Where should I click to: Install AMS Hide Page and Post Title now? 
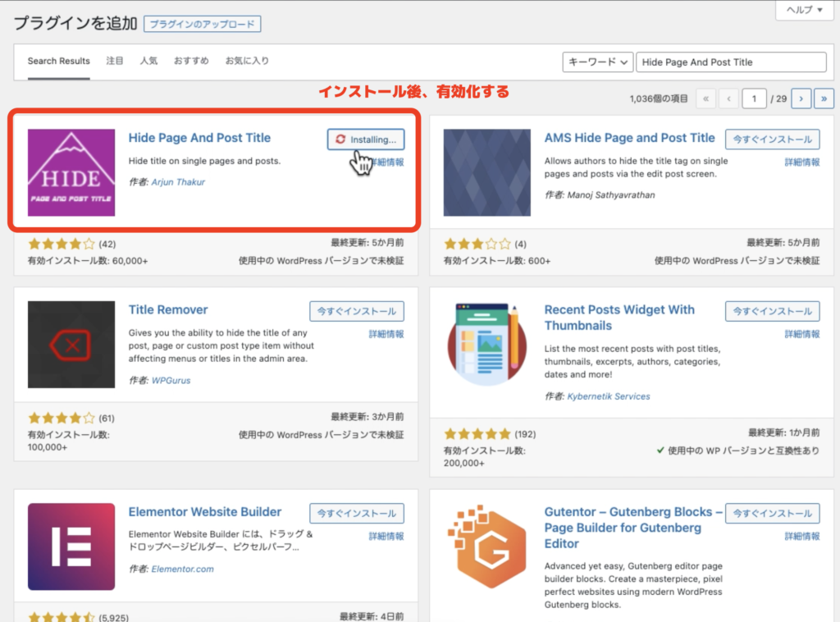coord(773,139)
